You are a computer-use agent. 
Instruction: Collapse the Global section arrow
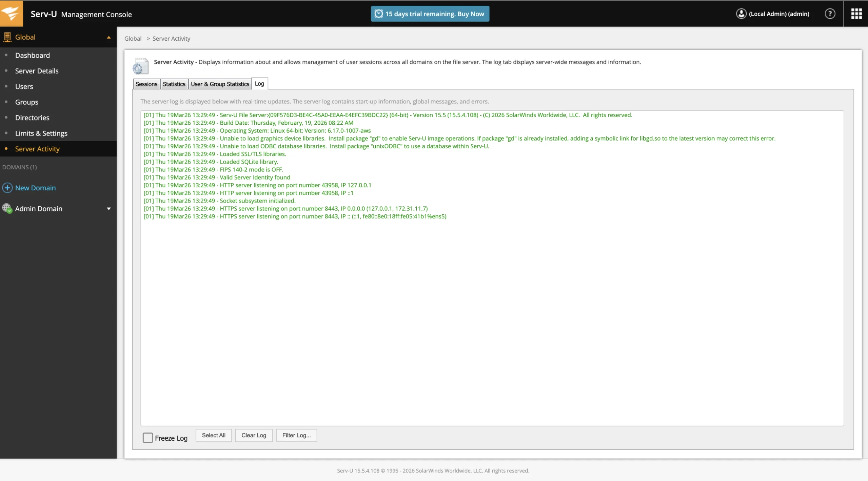pyautogui.click(x=109, y=37)
